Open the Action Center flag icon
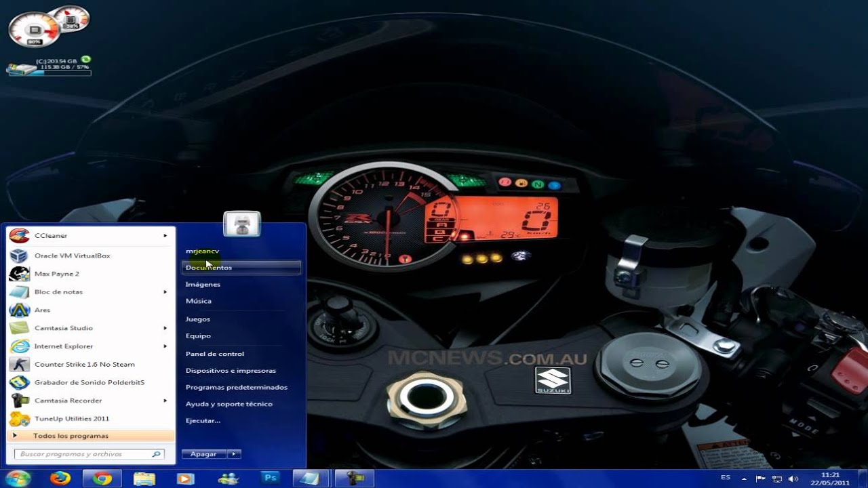 [x=761, y=479]
